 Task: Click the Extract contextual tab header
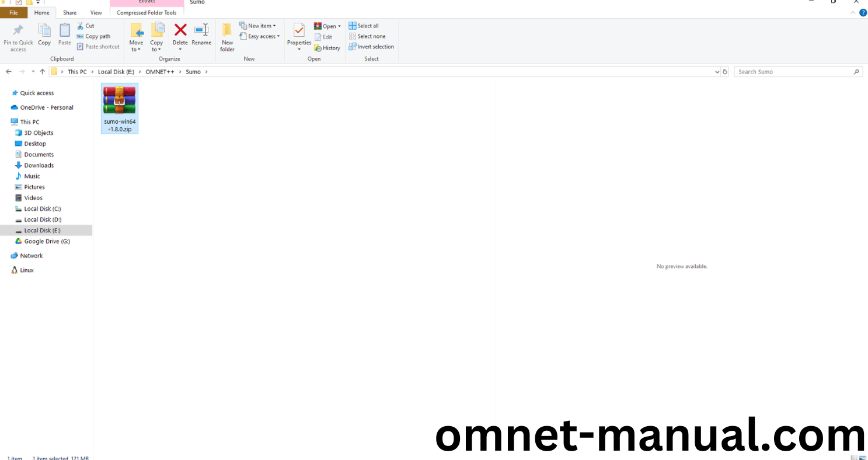tap(147, 3)
